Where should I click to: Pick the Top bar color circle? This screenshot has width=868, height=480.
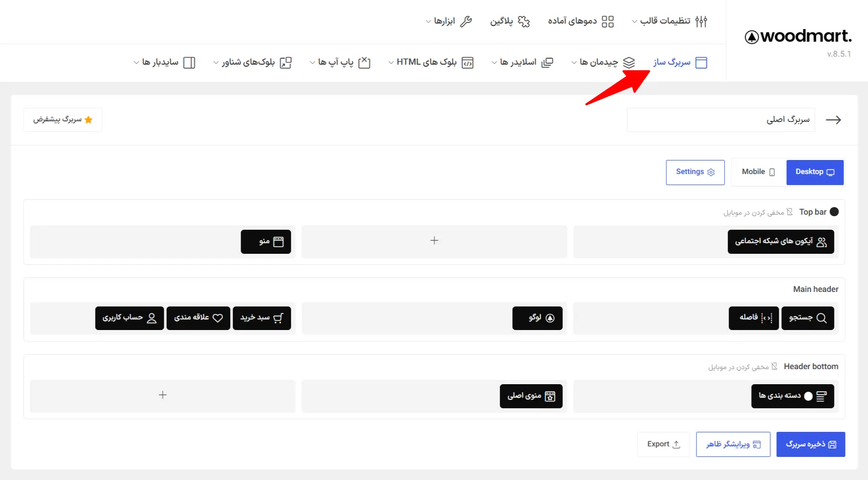coord(834,212)
